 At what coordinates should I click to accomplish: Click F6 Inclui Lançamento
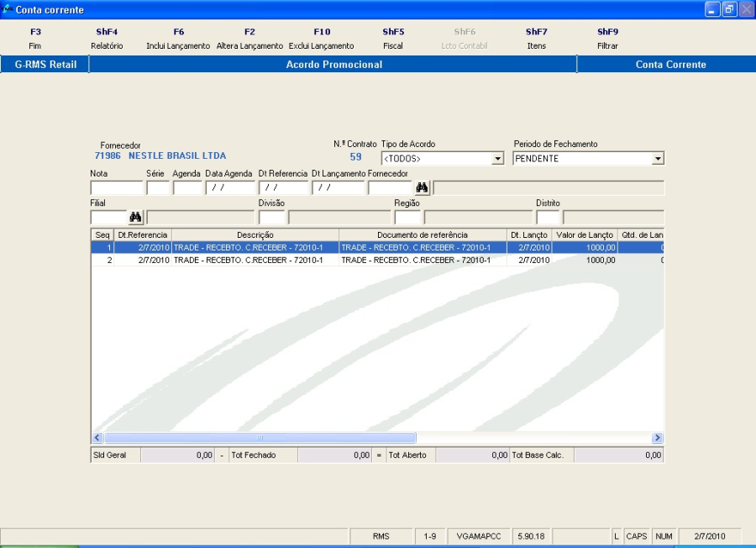pos(178,39)
